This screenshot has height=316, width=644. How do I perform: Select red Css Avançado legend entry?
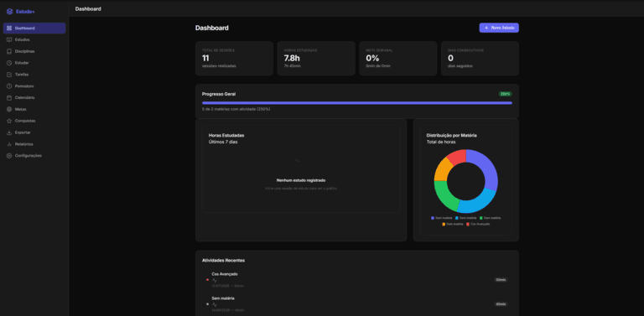[x=478, y=224]
